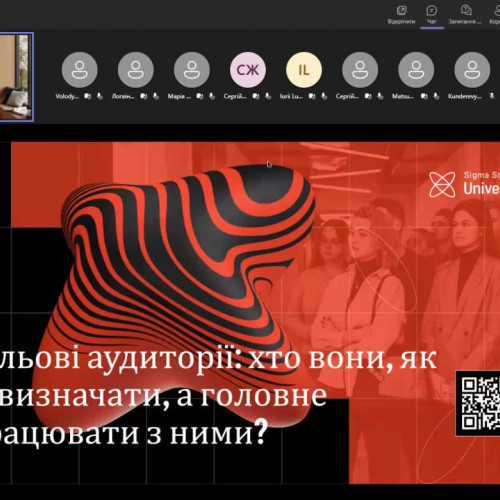500x500 pixels.
Task: Select the Kunderevy... participant avatar
Action: click(472, 70)
